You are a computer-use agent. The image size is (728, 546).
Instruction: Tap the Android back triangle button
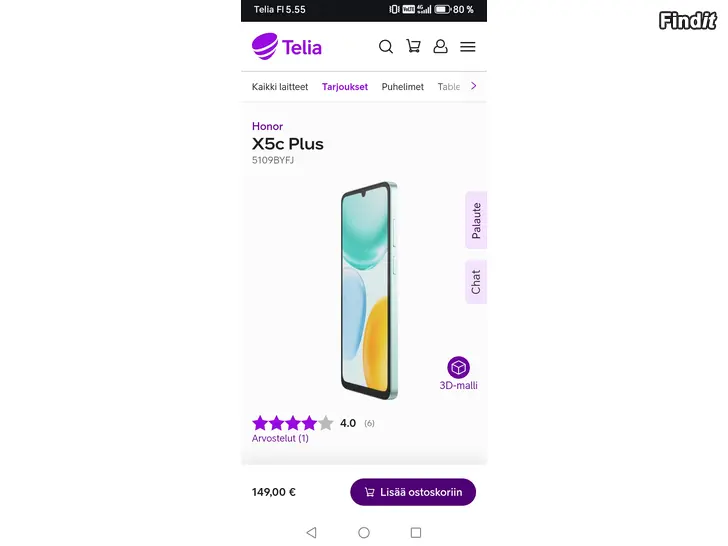(312, 532)
